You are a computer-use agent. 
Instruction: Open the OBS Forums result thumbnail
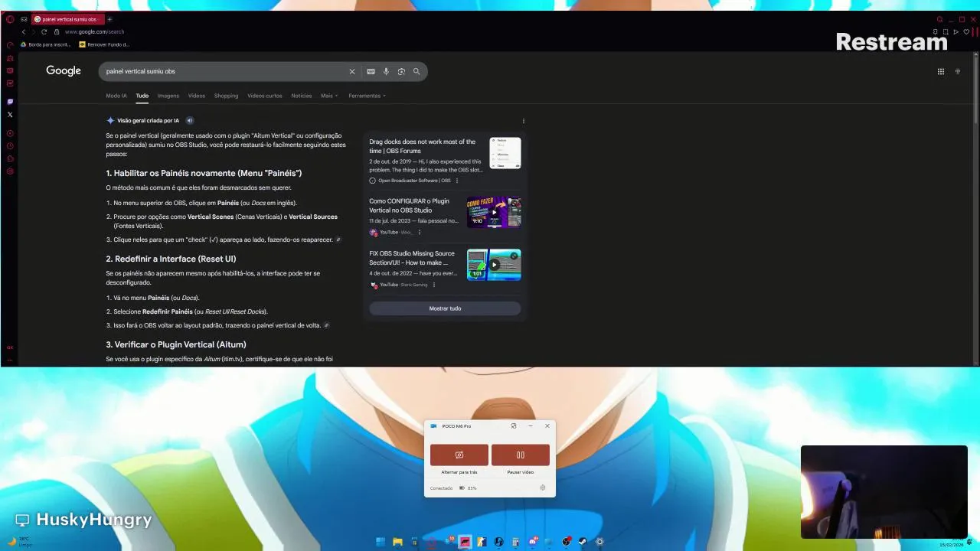[x=505, y=153]
